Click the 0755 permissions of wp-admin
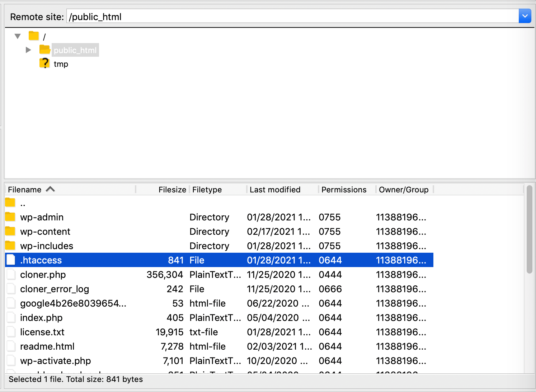Image resolution: width=536 pixels, height=392 pixels. pos(330,217)
